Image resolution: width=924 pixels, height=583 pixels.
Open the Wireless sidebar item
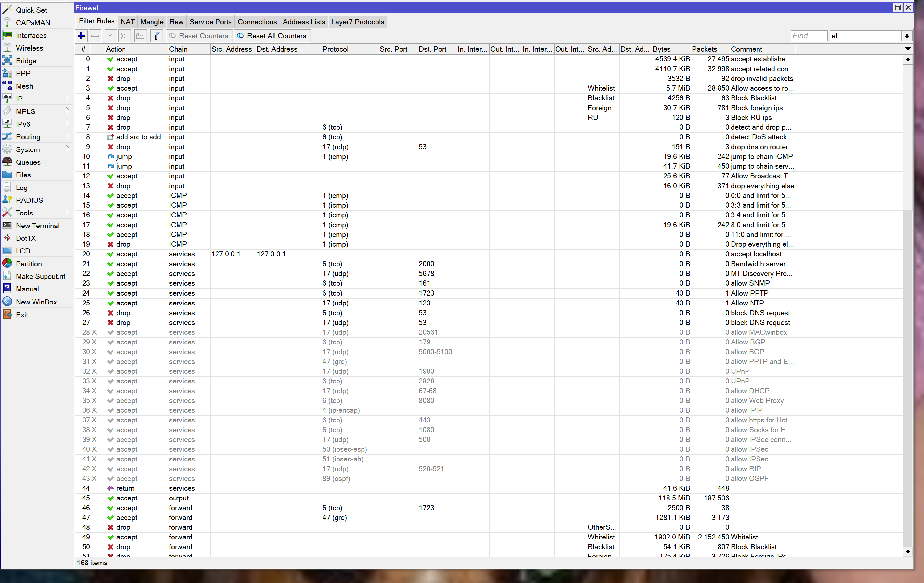click(29, 48)
